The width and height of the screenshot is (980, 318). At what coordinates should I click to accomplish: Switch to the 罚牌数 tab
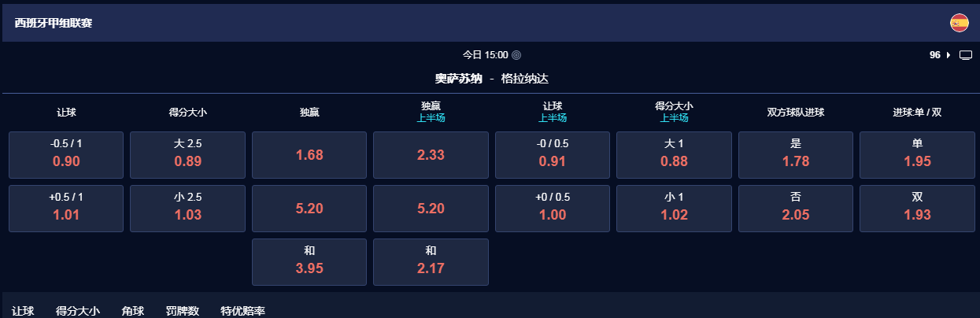click(182, 311)
